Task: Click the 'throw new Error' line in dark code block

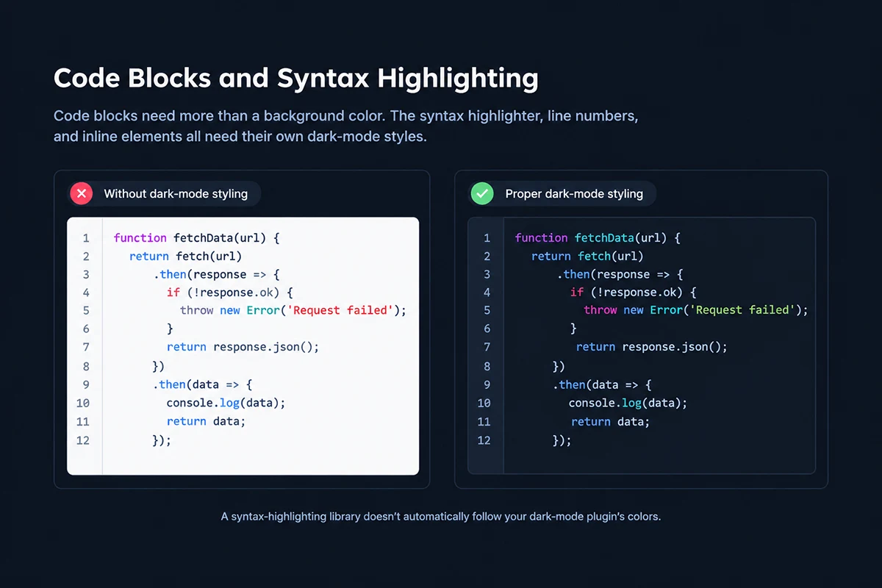Action: pos(696,310)
